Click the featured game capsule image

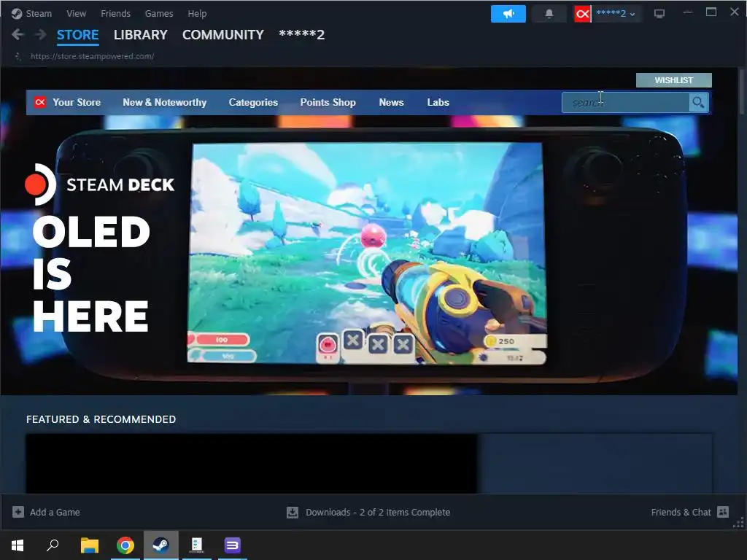pyautogui.click(x=252, y=463)
